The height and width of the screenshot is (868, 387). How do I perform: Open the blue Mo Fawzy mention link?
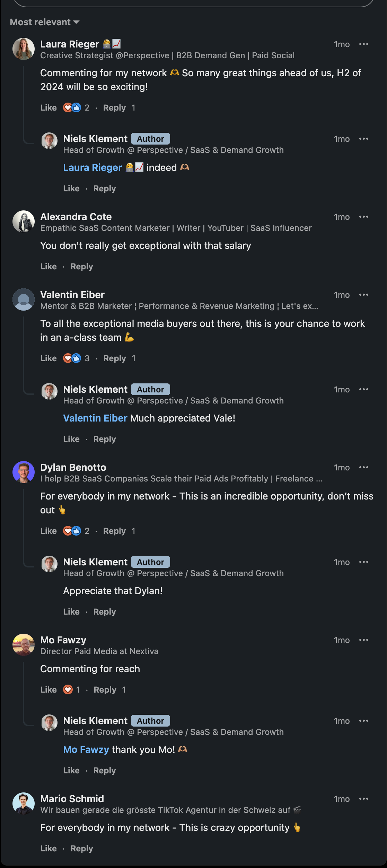tap(86, 750)
